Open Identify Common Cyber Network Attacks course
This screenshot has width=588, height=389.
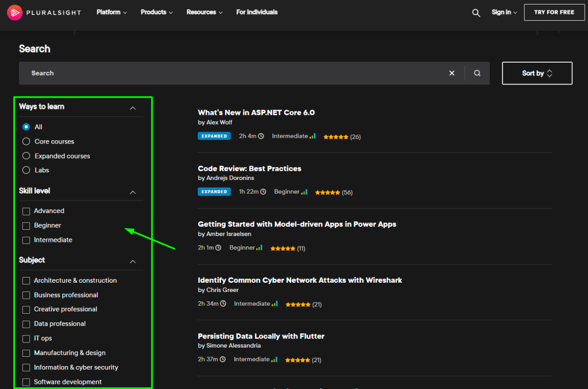click(x=300, y=280)
